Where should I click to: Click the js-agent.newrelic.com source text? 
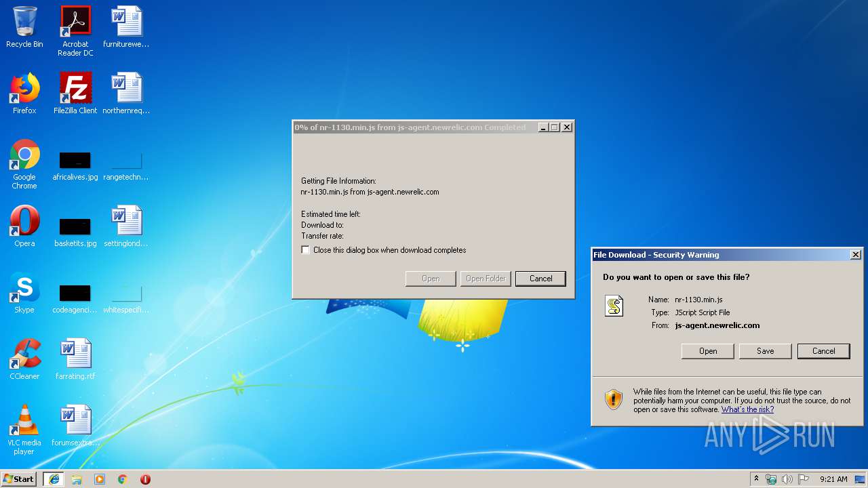(717, 325)
